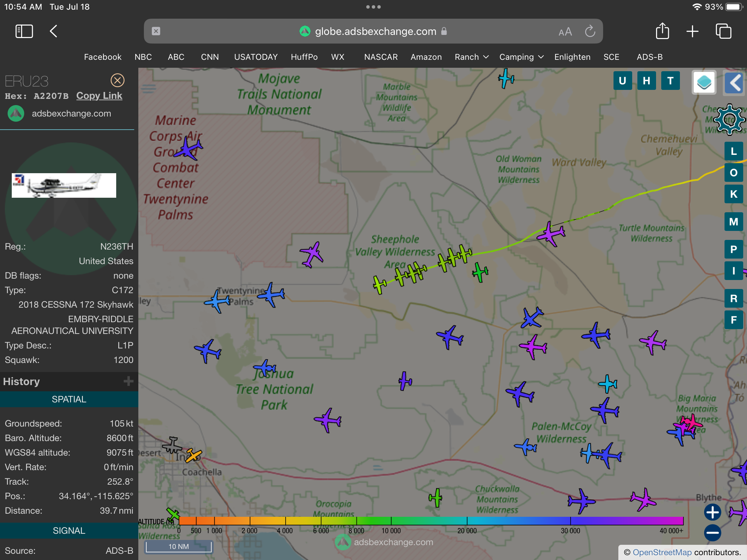Go back to the previous page
Image resolution: width=747 pixels, height=560 pixels.
tap(53, 31)
